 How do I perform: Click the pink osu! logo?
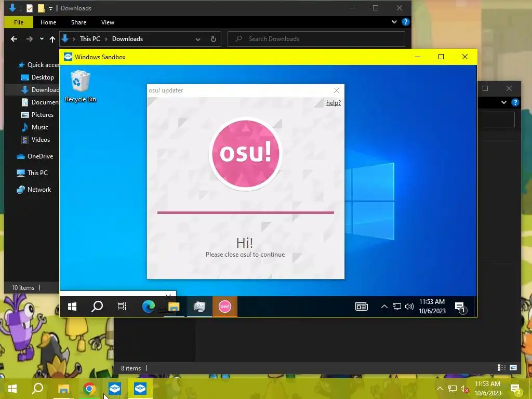(245, 154)
